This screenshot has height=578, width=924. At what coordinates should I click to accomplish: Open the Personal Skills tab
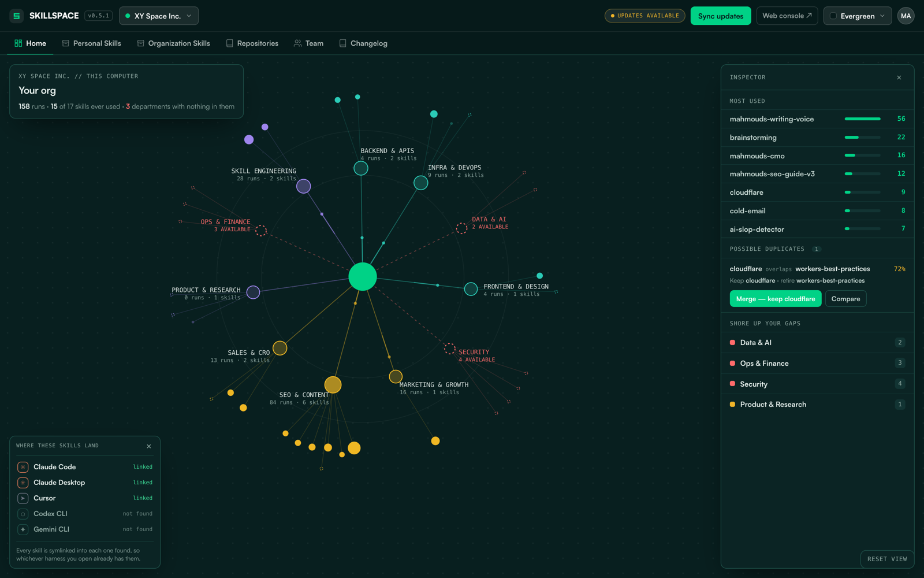(x=92, y=43)
